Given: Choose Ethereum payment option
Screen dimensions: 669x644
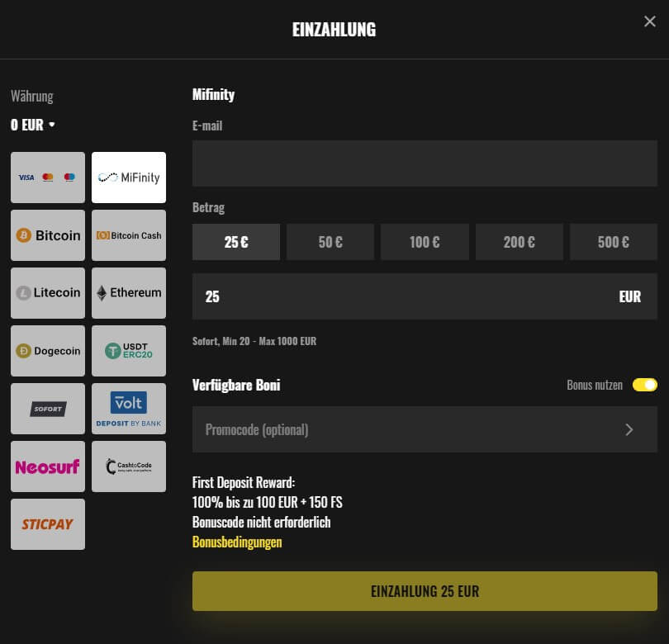Looking at the screenshot, I should (129, 293).
